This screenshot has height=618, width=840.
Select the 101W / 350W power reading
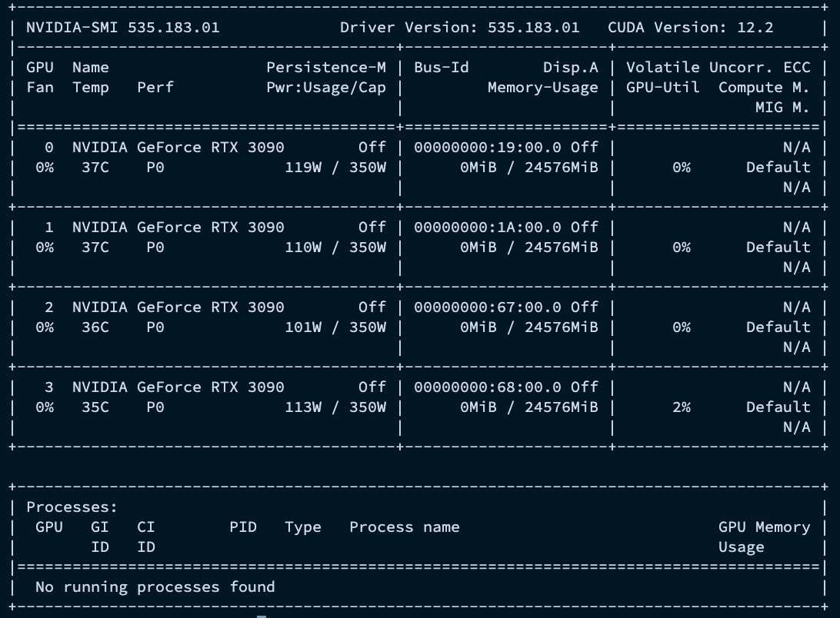point(335,327)
